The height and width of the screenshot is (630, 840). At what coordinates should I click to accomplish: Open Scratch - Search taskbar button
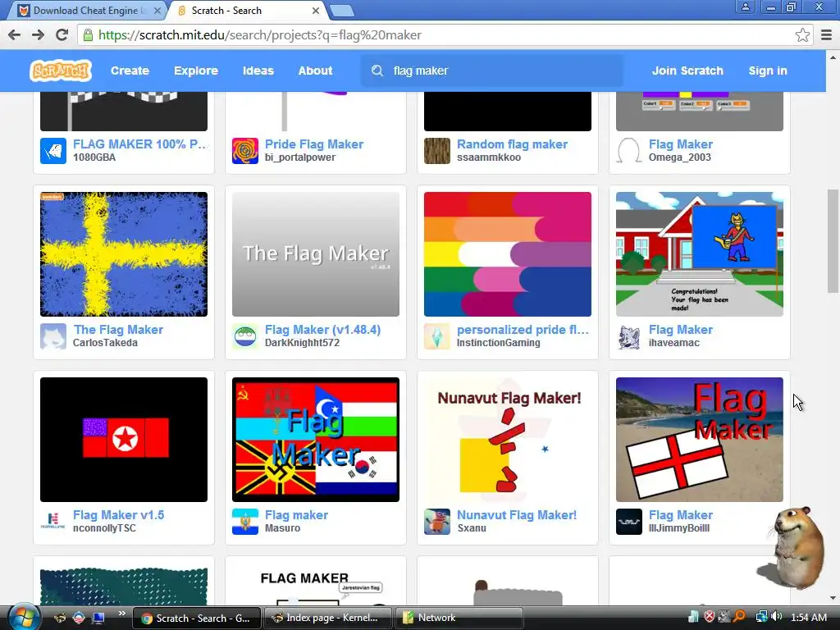coord(197,618)
